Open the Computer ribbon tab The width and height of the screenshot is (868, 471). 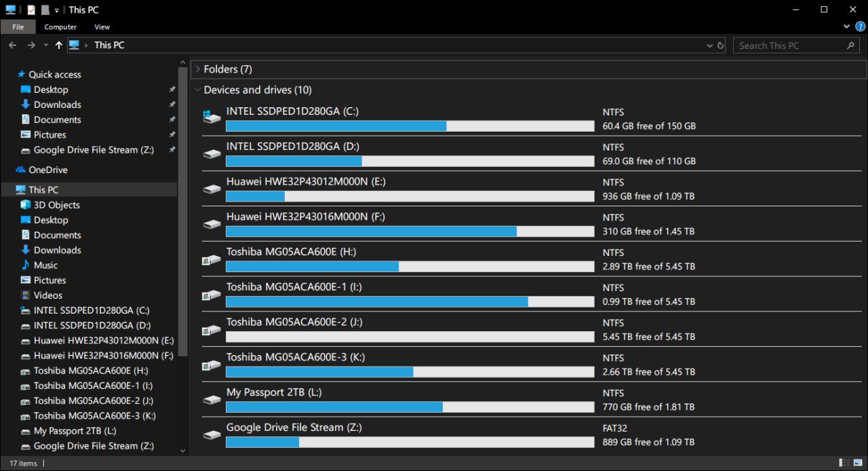click(60, 27)
